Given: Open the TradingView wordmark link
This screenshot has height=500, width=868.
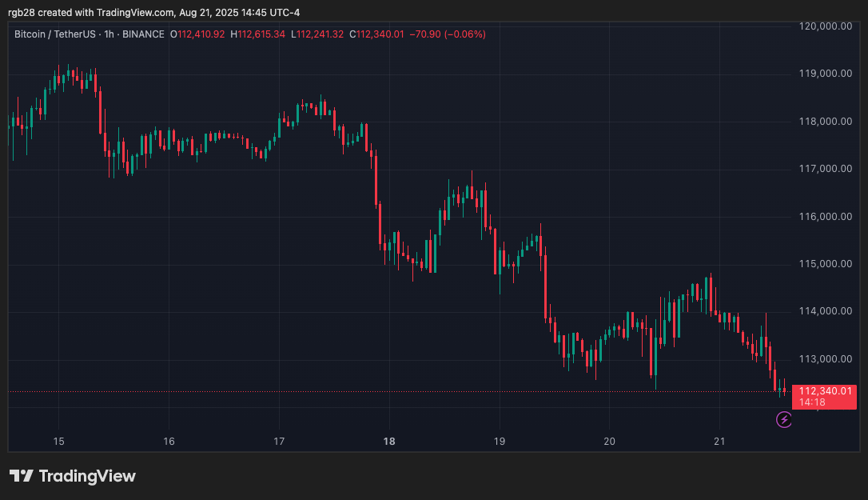Looking at the screenshot, I should [87, 476].
